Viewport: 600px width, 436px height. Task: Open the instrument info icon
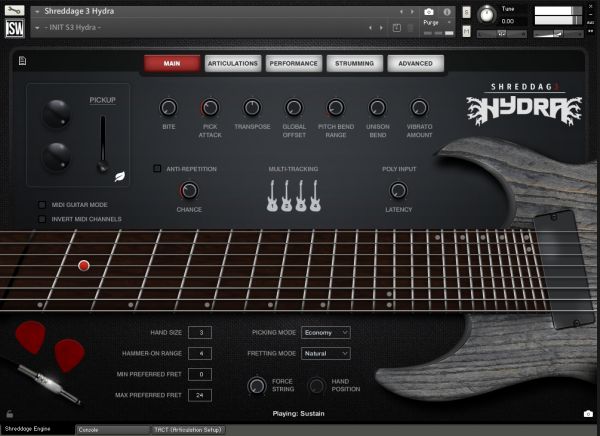click(447, 12)
